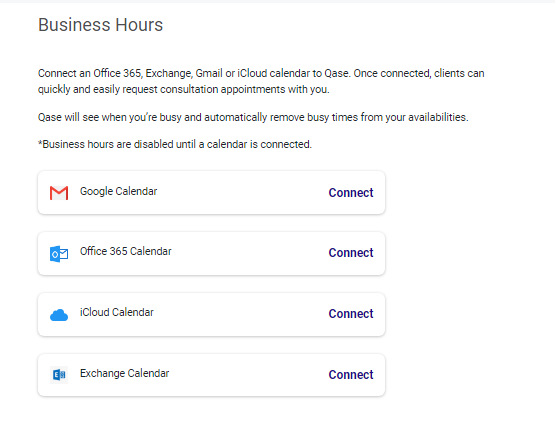This screenshot has height=436, width=555.
Task: Click the Exchange logo icon
Action: point(59,375)
